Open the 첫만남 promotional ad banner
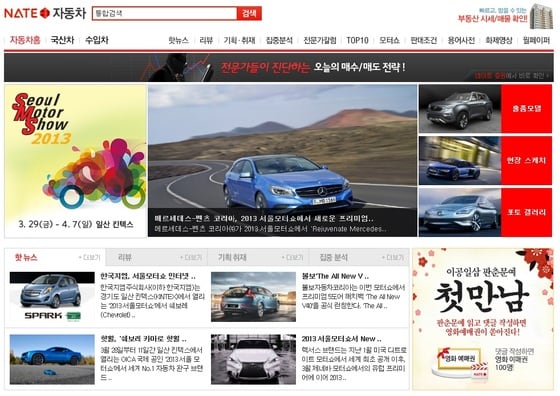The height and width of the screenshot is (396, 560). (x=483, y=319)
